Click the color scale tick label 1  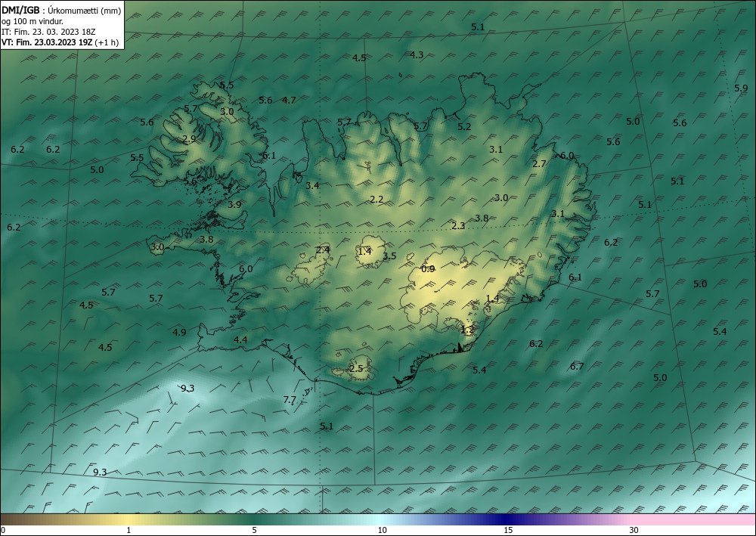point(129,531)
